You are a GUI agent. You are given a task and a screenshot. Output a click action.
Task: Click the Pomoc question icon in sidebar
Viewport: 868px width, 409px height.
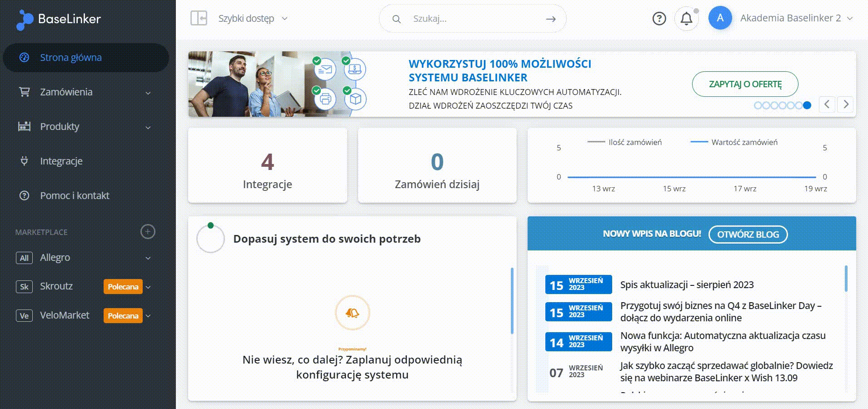[x=24, y=195]
